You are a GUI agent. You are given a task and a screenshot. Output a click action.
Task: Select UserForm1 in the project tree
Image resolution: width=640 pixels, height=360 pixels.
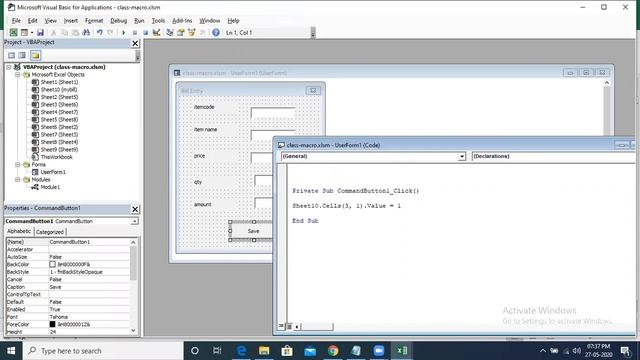point(53,172)
